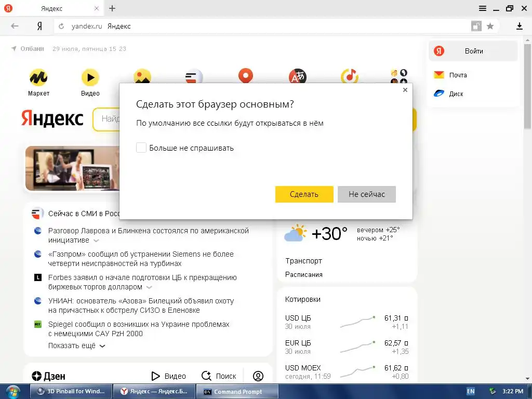Viewport: 532px width, 399px height.
Task: Open the УНИАН Азов news headline
Action: 141,305
